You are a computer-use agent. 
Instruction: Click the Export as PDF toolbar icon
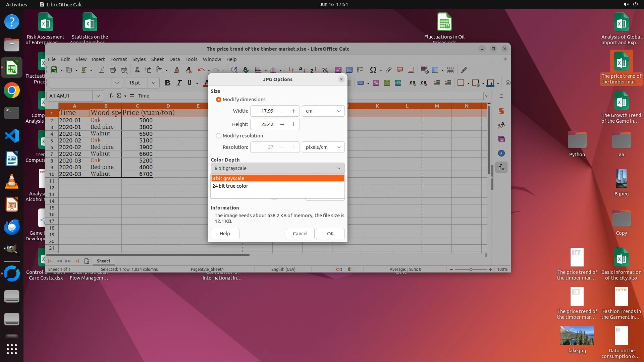pyautogui.click(x=102, y=70)
